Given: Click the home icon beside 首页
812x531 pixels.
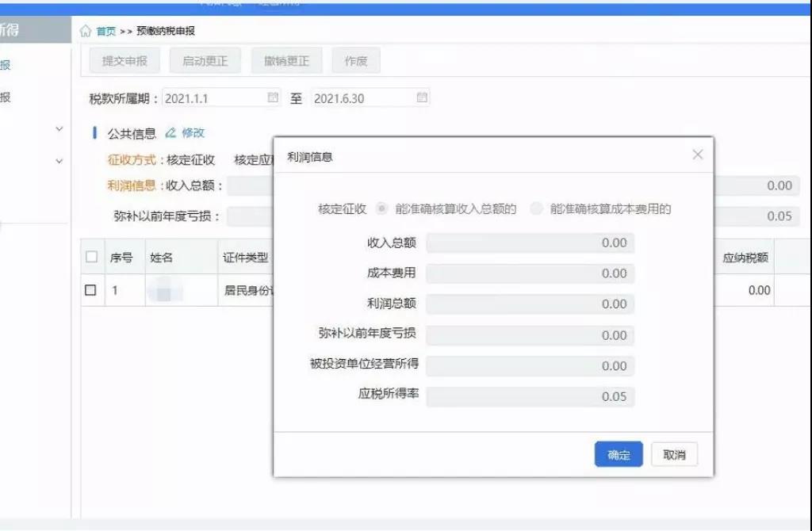Looking at the screenshot, I should click(86, 31).
